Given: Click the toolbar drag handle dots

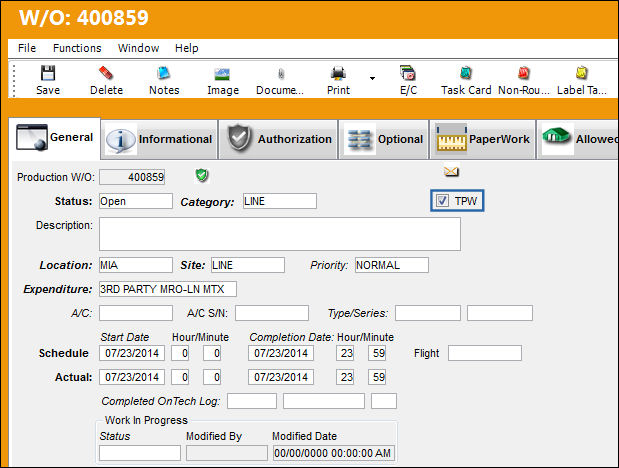Looking at the screenshot, I should click(x=14, y=81).
